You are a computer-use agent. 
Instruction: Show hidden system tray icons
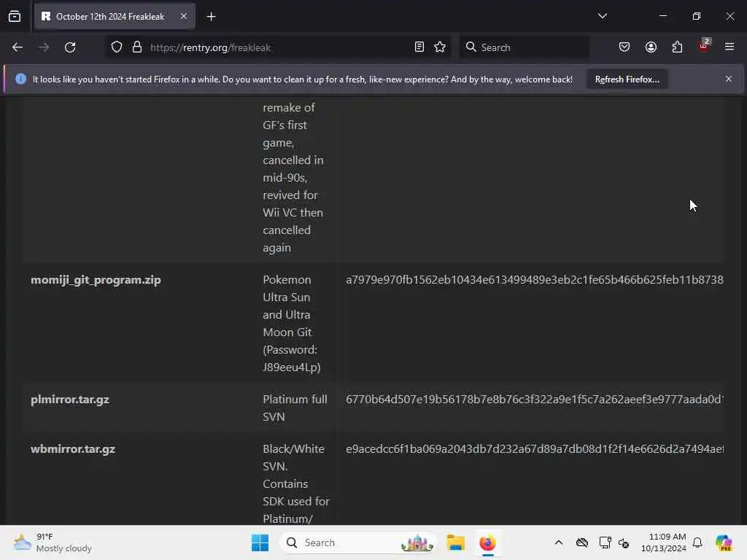[558, 542]
